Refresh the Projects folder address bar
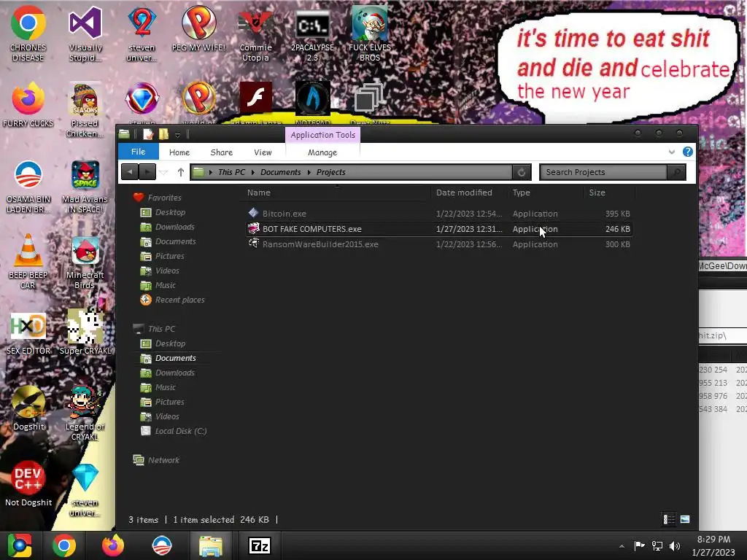The image size is (747, 560). [x=522, y=172]
